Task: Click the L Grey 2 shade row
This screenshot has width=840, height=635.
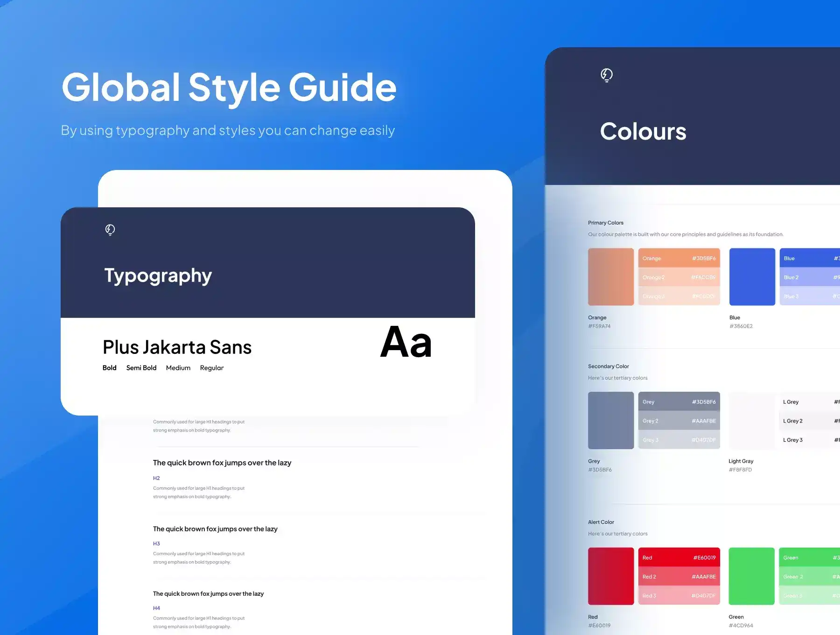Action: (x=810, y=421)
